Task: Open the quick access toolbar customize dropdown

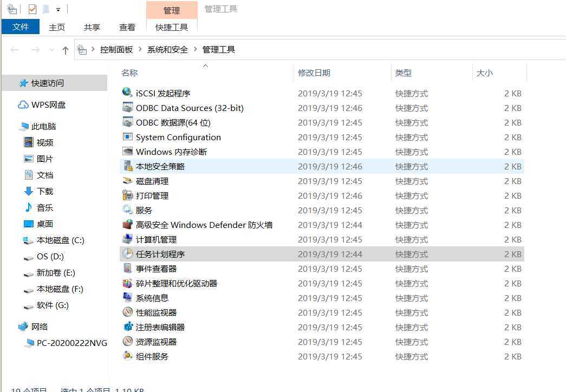Action: [x=58, y=10]
